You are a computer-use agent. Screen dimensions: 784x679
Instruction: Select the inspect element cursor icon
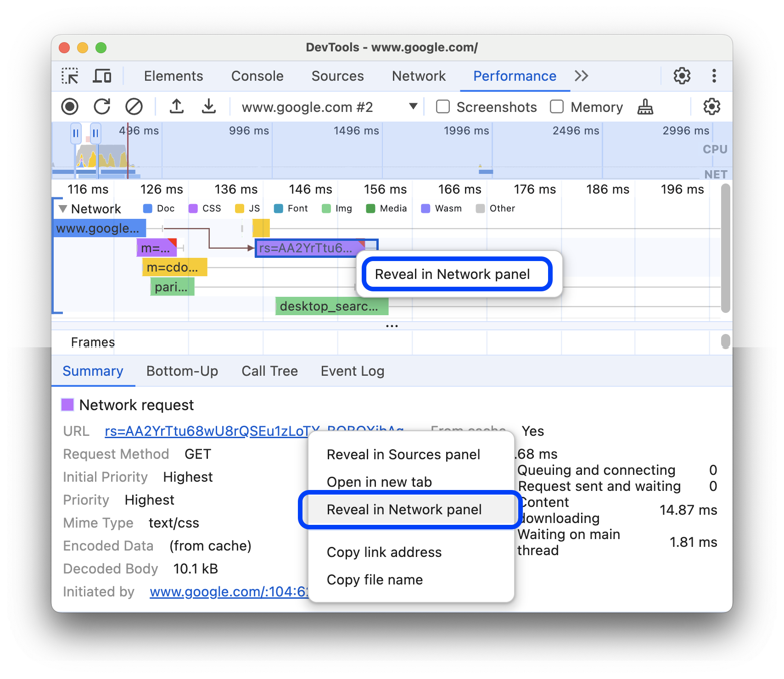click(70, 76)
